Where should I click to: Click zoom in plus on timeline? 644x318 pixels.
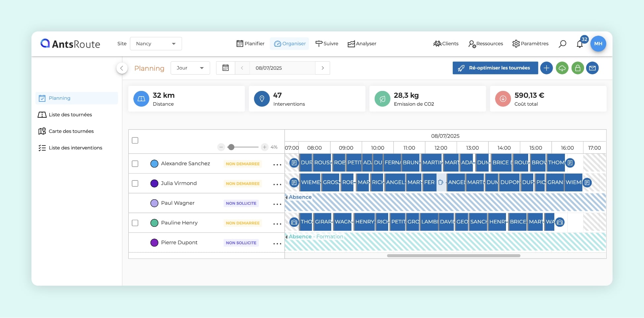coord(264,147)
